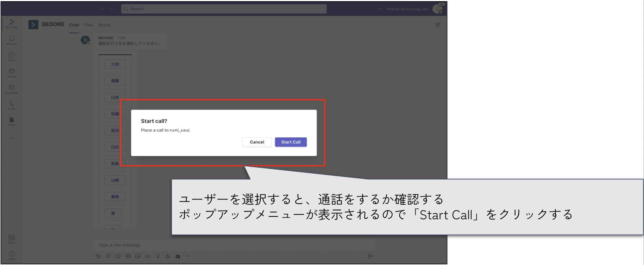The width and height of the screenshot is (644, 265).
Task: Select 大西 as call destination
Action: (115, 64)
